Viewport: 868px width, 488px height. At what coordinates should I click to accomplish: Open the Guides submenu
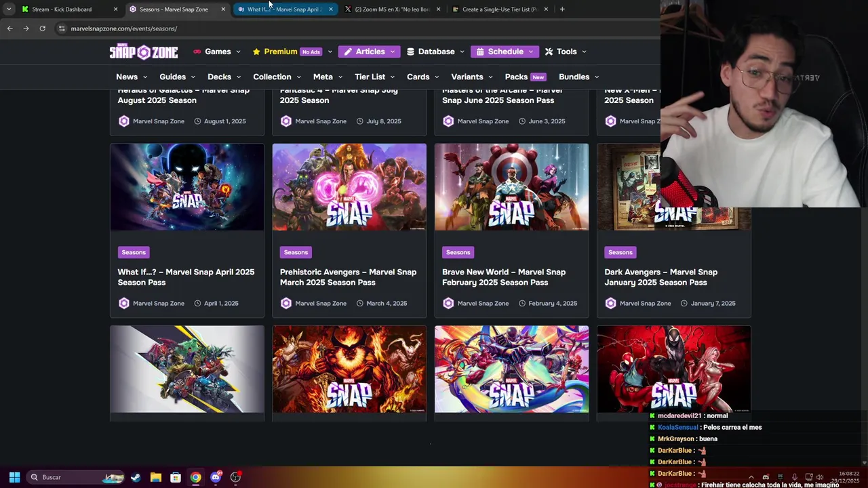(177, 77)
